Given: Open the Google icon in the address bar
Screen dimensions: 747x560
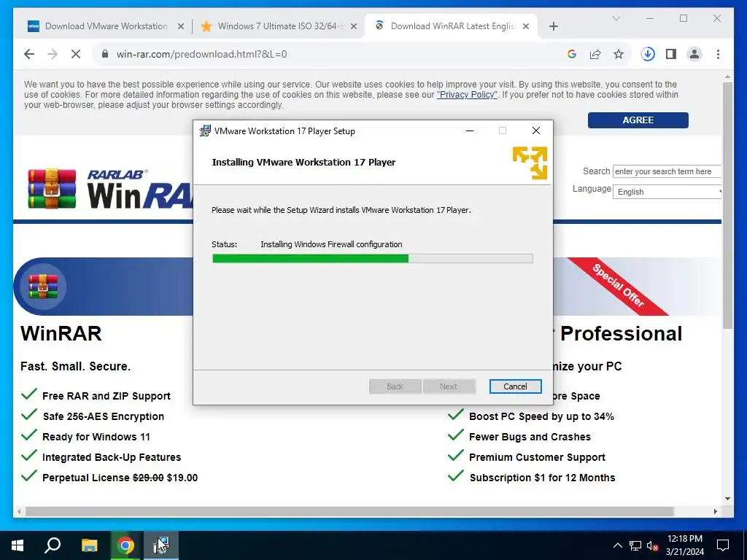Looking at the screenshot, I should [572, 54].
